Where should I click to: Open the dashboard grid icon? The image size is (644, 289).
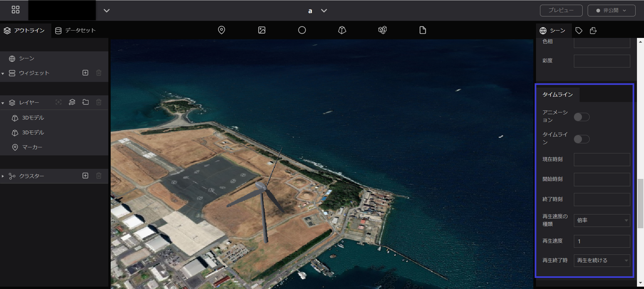15,10
